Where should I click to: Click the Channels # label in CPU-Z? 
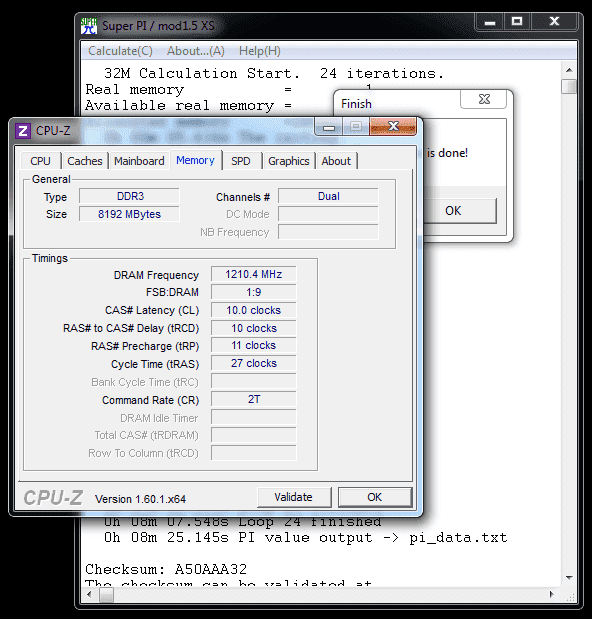point(243,197)
